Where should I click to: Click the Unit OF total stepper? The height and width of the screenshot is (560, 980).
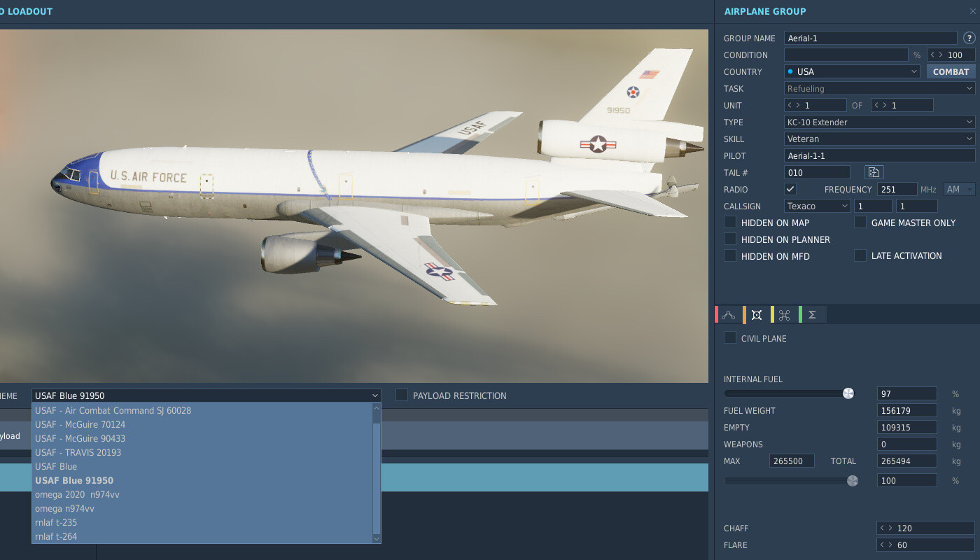(902, 105)
